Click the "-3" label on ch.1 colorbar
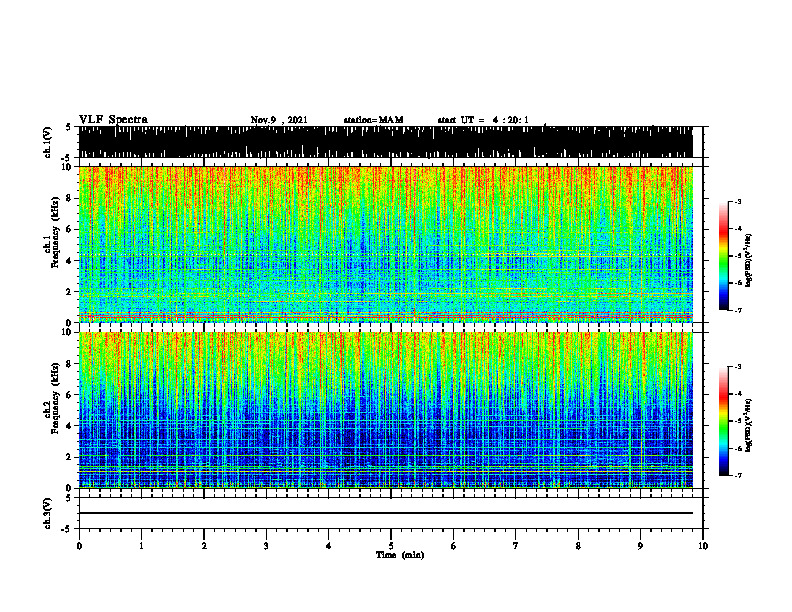This screenshot has height=612, width=792. click(x=738, y=202)
